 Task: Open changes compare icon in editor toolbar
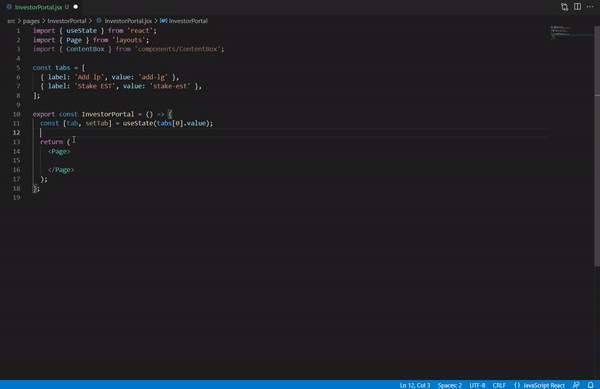tap(564, 7)
